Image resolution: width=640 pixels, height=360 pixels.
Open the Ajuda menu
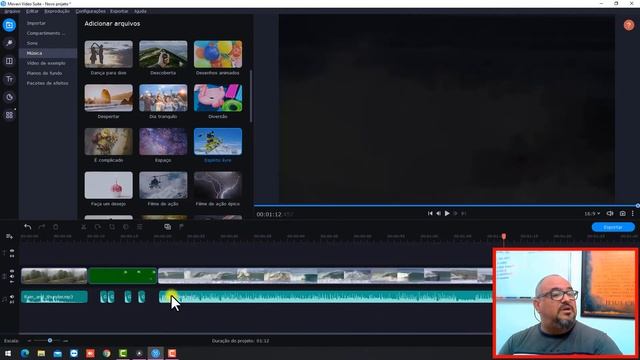point(140,11)
